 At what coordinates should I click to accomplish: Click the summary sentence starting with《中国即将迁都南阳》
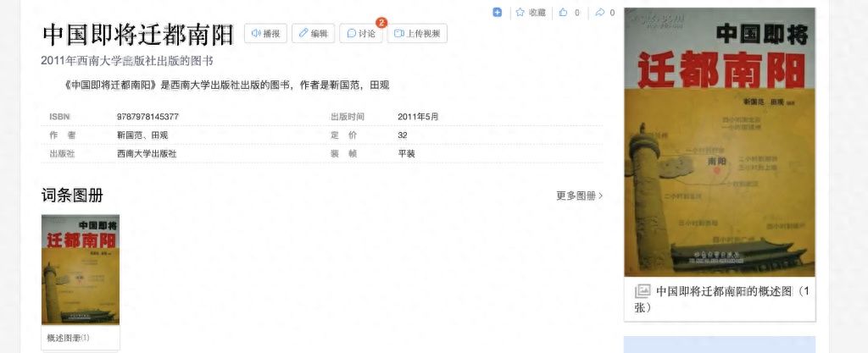(227, 85)
